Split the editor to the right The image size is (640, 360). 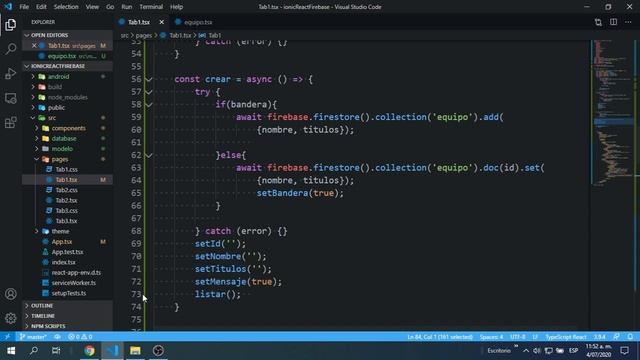coord(613,22)
